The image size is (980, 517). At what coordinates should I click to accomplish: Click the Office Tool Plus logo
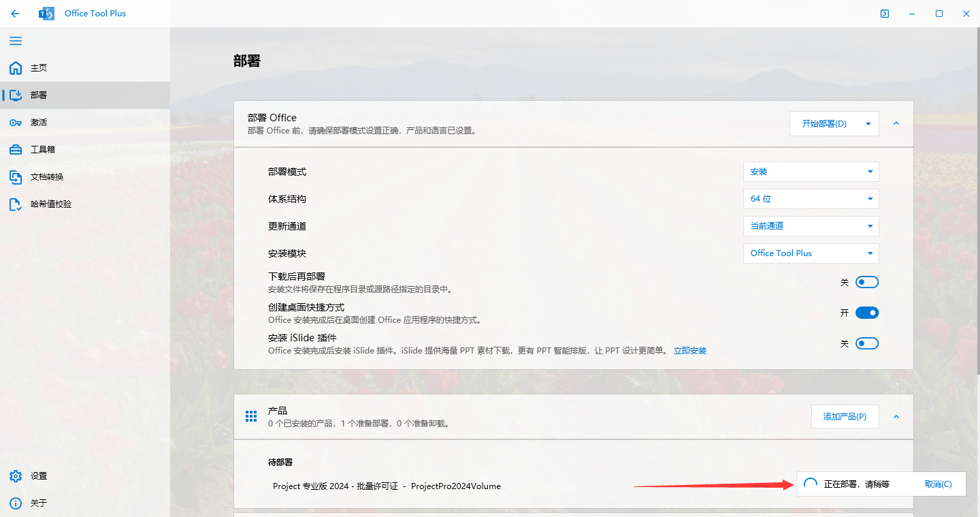pos(46,13)
